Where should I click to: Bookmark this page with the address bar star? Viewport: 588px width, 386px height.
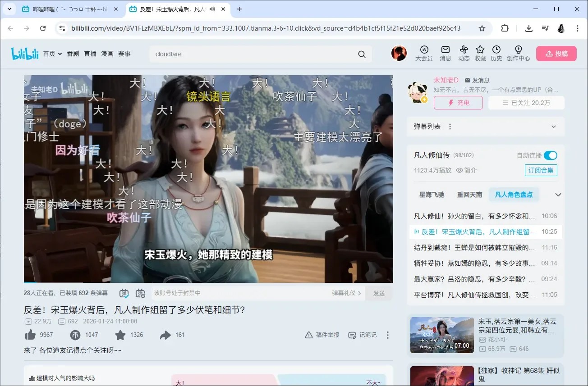tap(482, 28)
